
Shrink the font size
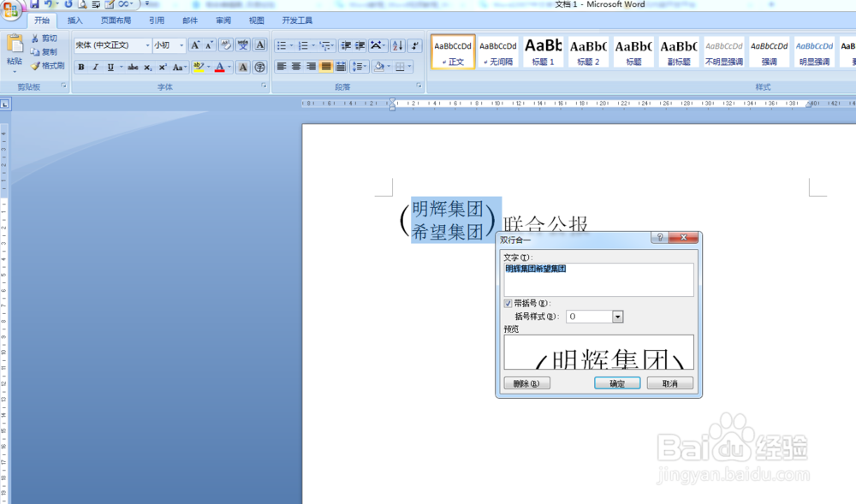pyautogui.click(x=209, y=45)
